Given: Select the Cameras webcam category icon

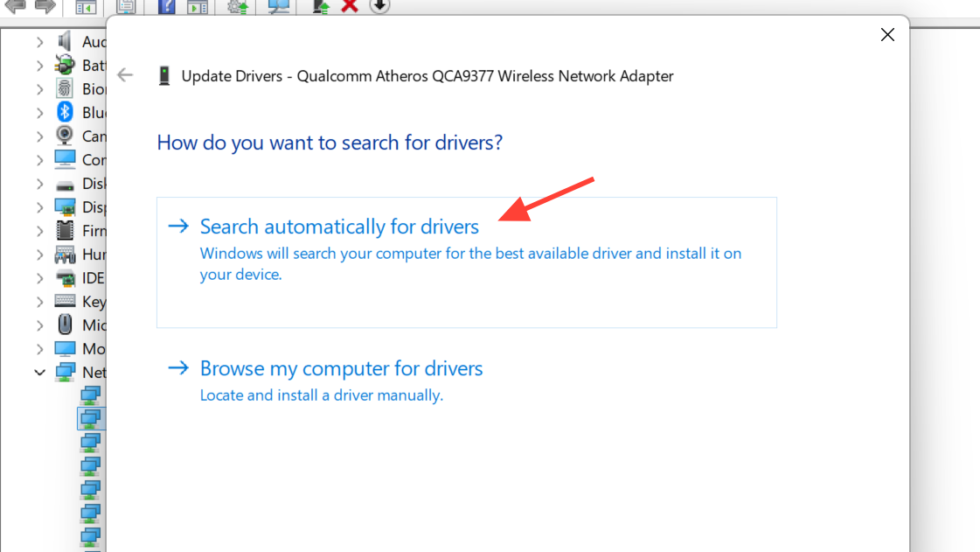Looking at the screenshot, I should click(x=65, y=136).
